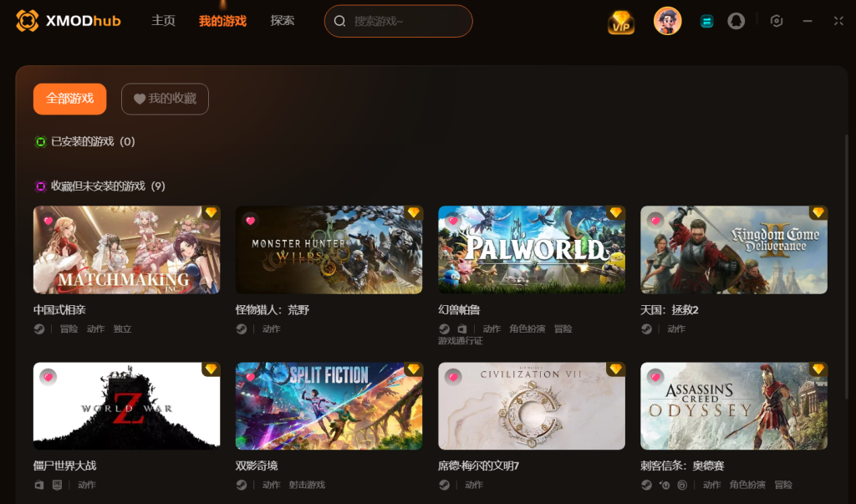Collapse the favorited but uninstalled games section
This screenshot has width=856, height=504.
click(100, 186)
